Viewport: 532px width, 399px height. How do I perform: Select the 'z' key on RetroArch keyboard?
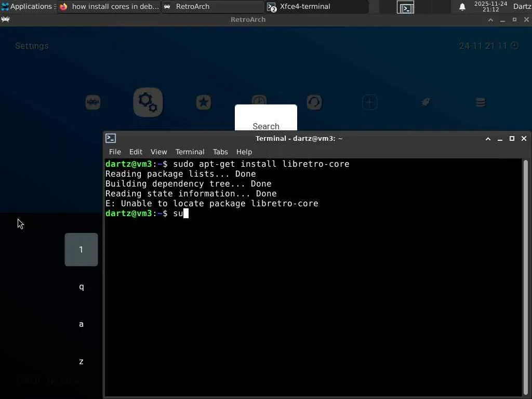tap(82, 362)
